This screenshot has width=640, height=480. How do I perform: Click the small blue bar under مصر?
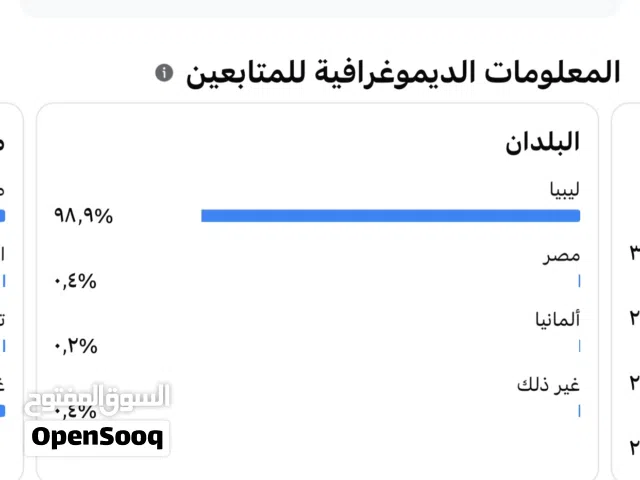click(x=579, y=281)
